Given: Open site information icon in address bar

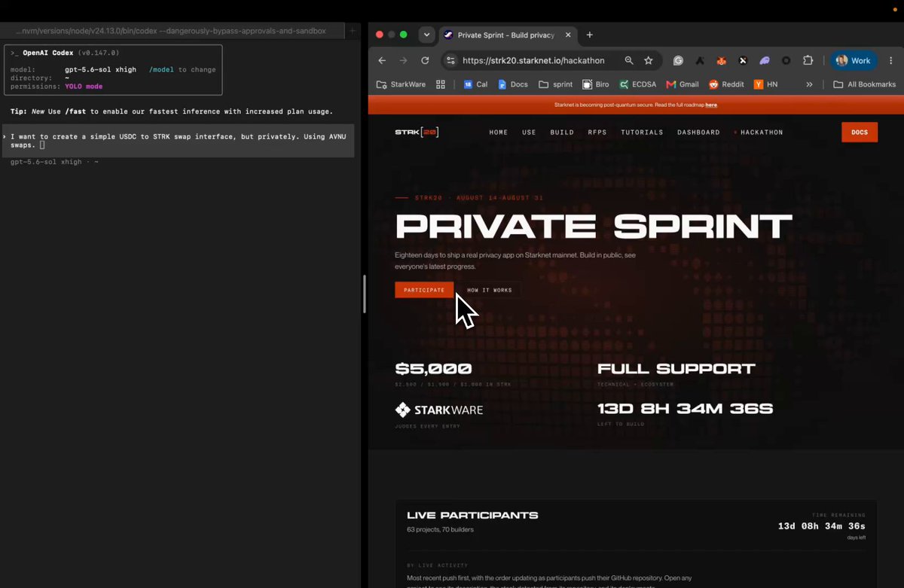Looking at the screenshot, I should (x=450, y=60).
